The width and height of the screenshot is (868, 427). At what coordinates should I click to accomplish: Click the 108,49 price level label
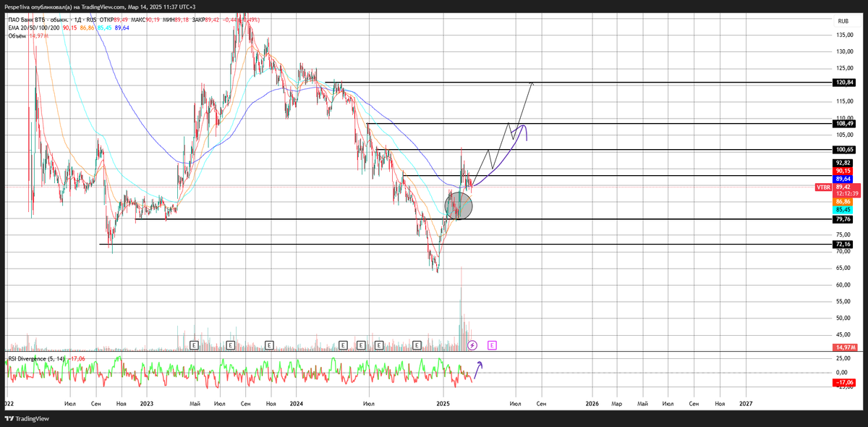[x=843, y=124]
